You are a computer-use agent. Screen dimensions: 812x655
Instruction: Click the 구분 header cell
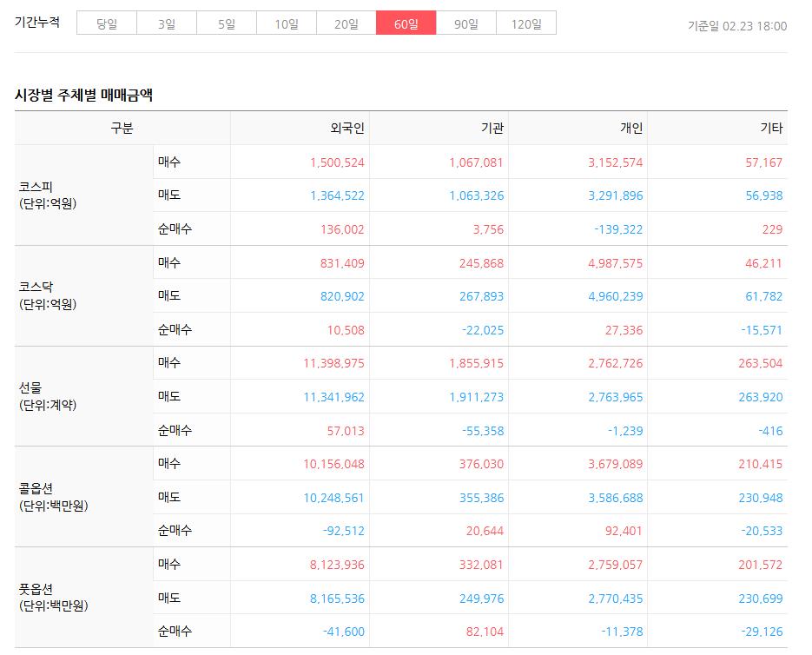pos(122,129)
